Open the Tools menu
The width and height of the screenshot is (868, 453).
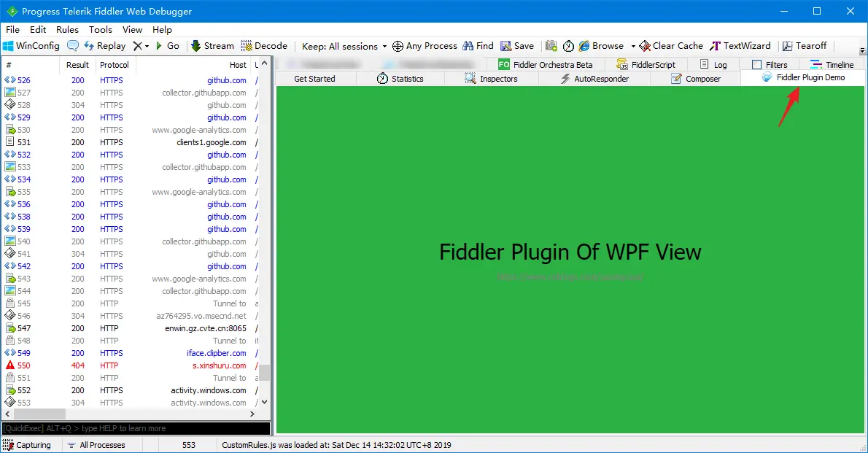coord(100,30)
